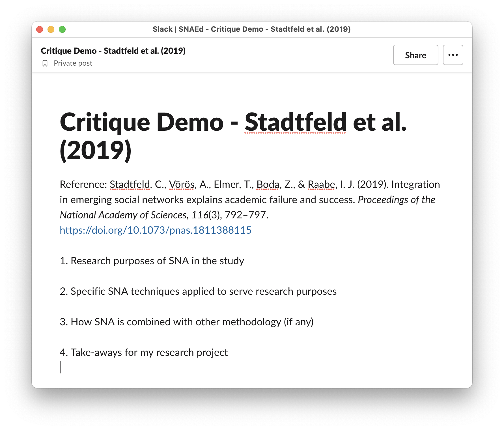The width and height of the screenshot is (504, 430).
Task: Place cursor in the large Critique Demo heading
Action: 141,123
